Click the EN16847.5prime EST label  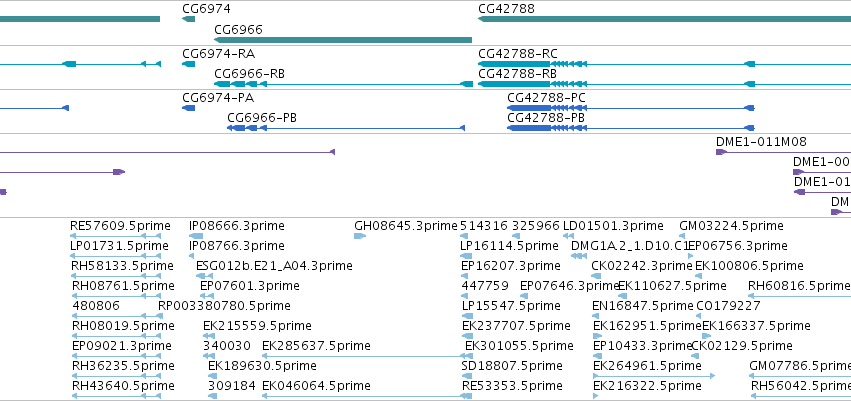click(x=643, y=306)
